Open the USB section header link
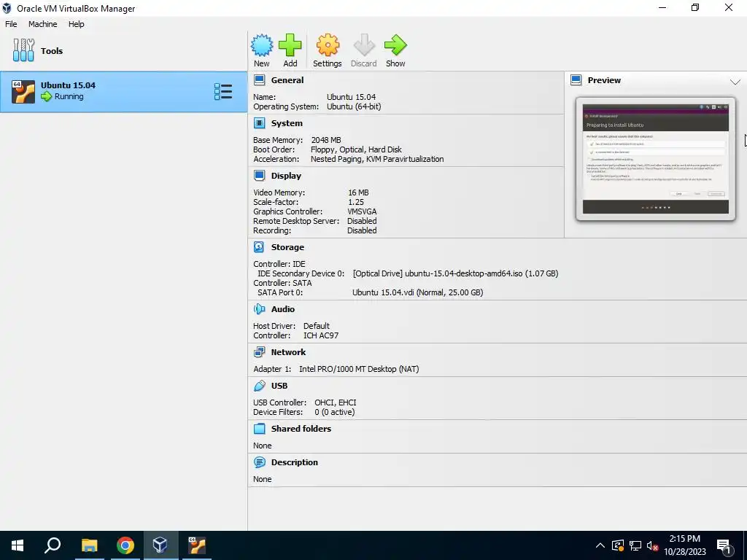747x560 pixels. [x=279, y=386]
